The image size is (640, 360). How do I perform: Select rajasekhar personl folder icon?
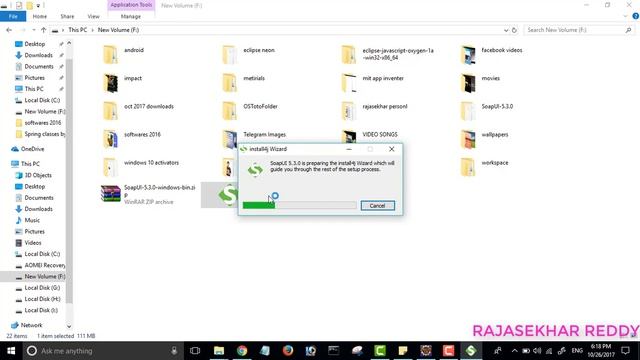[x=348, y=111]
